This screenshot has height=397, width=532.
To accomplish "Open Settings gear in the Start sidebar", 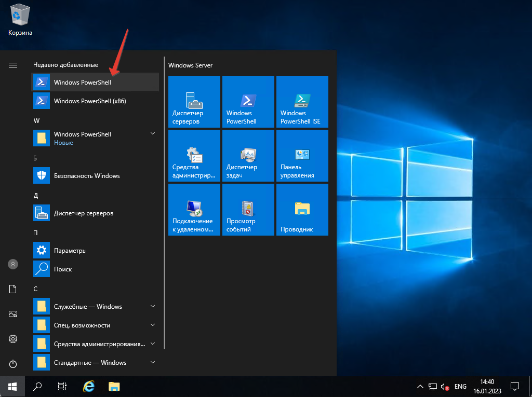I will (13, 339).
